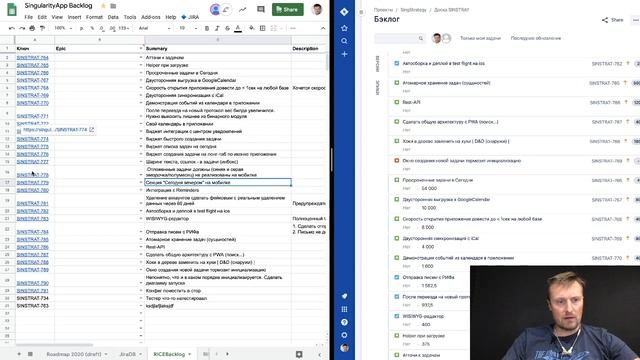640x360 pixels.
Task: Open the font size dropdown
Action: pos(188,28)
